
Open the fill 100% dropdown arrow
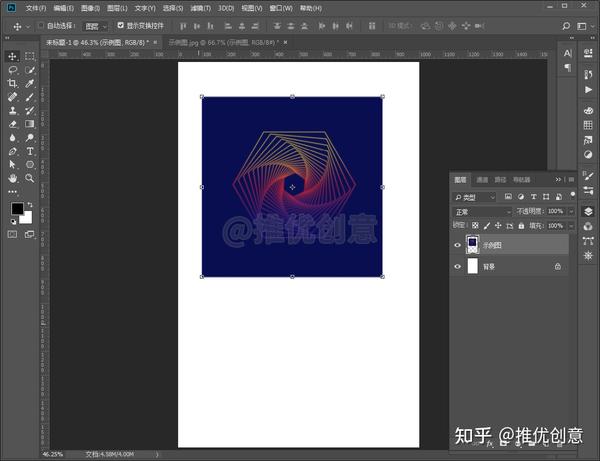[x=571, y=226]
